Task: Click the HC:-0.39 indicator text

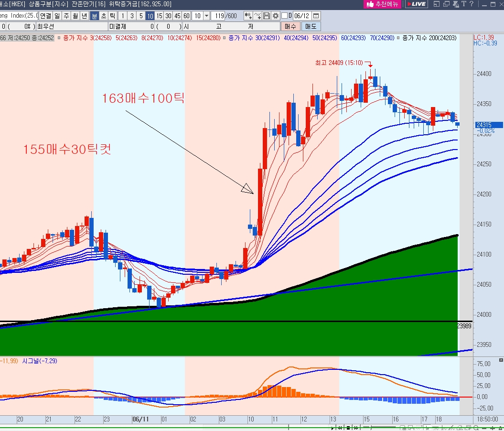Action: 485,43
